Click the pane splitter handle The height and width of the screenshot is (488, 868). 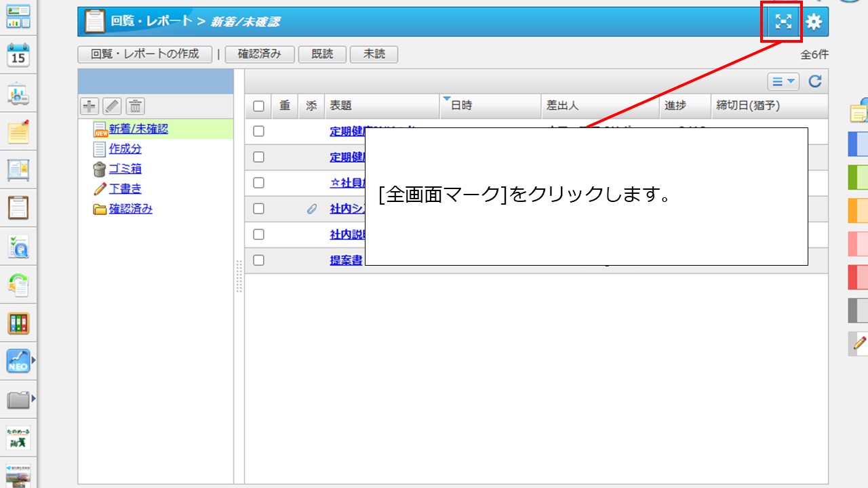[239, 277]
